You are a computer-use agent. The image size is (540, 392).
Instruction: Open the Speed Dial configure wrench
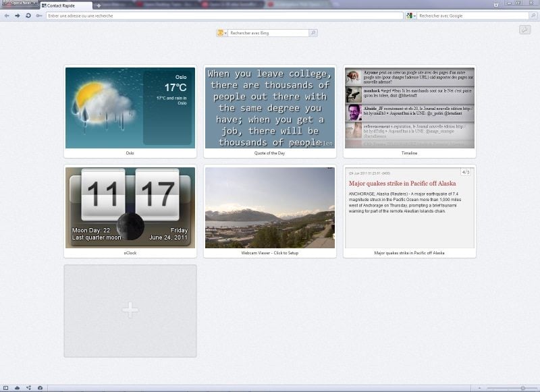pyautogui.click(x=524, y=30)
